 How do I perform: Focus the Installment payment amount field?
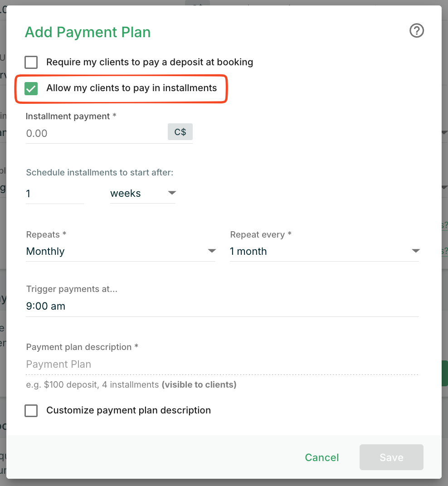(x=95, y=133)
